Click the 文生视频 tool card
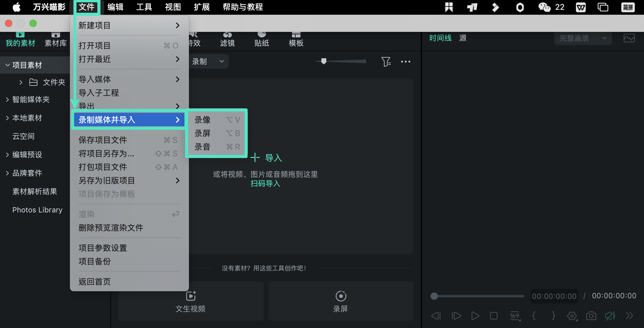The width and height of the screenshot is (644, 328). click(191, 301)
